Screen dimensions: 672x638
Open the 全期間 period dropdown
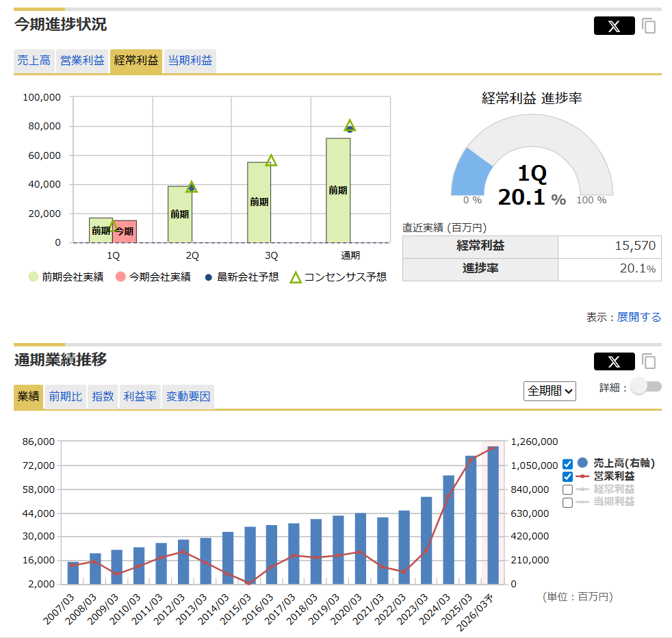(550, 391)
